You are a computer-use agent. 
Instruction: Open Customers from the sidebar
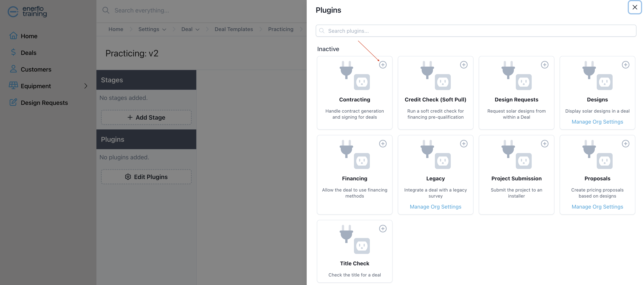tap(36, 69)
